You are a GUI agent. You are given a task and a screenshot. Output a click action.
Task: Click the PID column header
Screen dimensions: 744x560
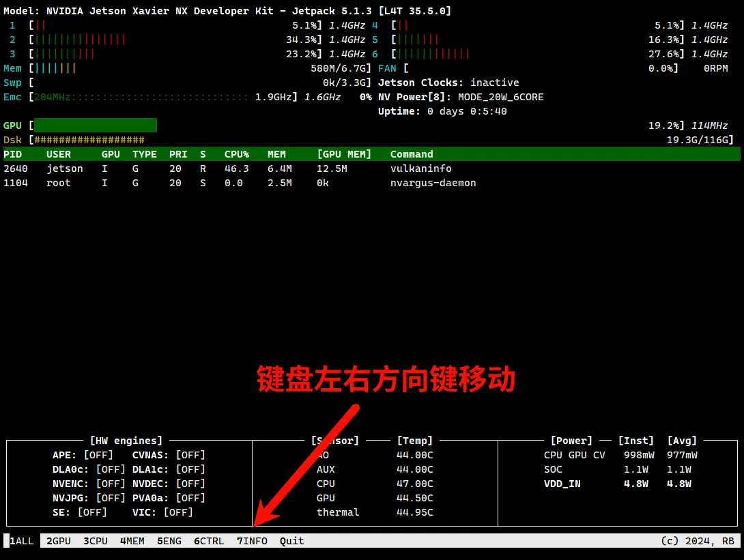tap(13, 154)
